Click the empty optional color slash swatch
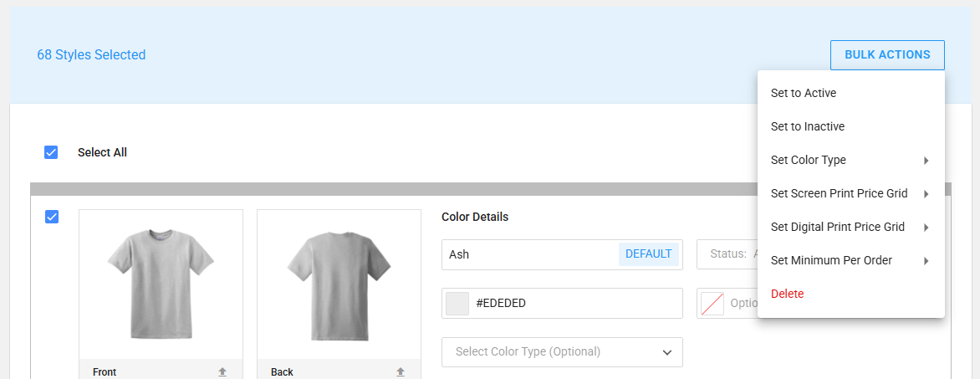 point(712,304)
